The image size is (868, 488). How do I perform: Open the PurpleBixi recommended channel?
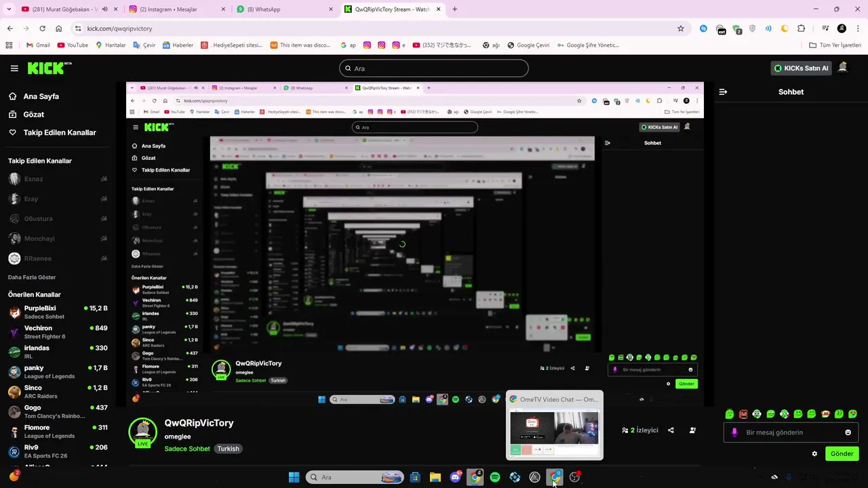(58, 312)
